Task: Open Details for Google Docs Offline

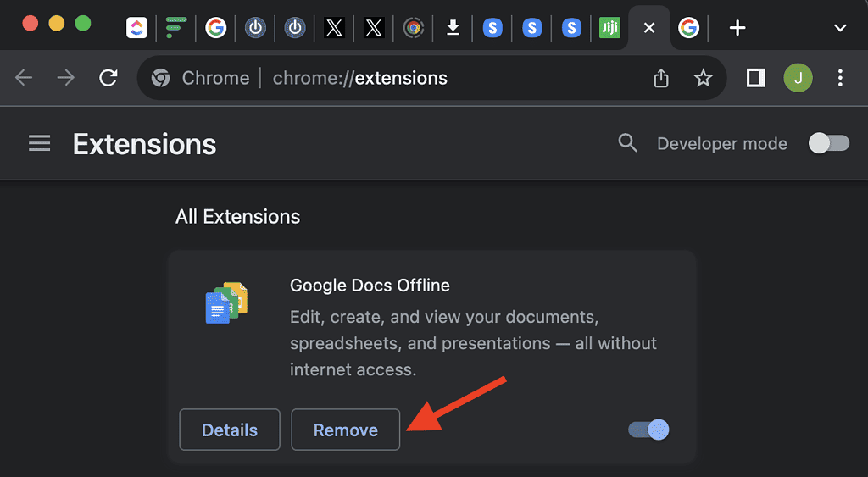Action: [230, 430]
